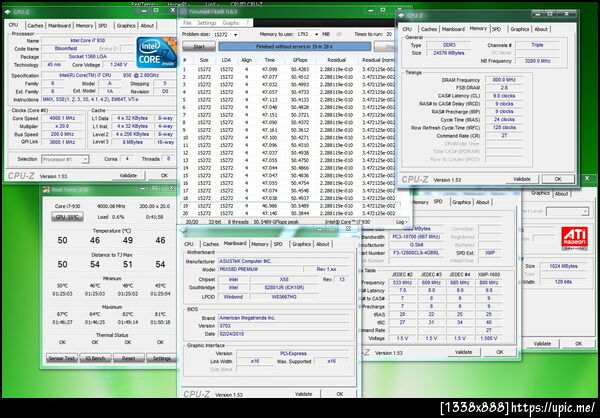
Task: Click the Time column header in LinX
Action: pos(270,60)
